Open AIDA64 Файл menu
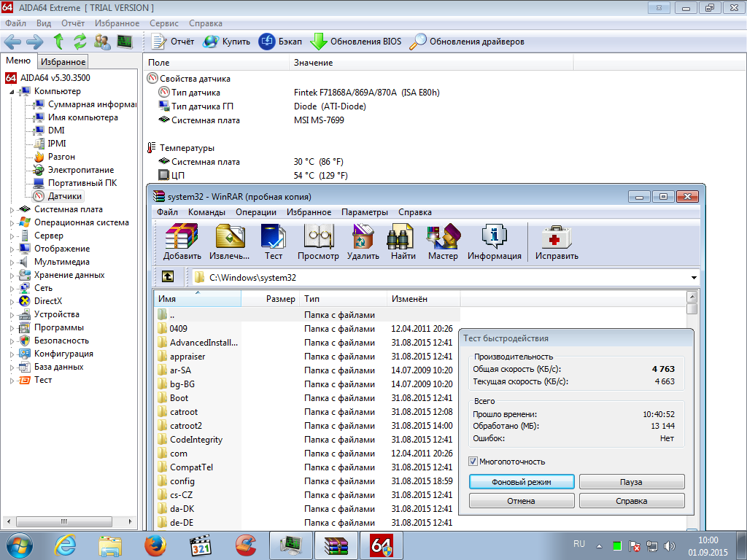The height and width of the screenshot is (560, 747). (16, 23)
